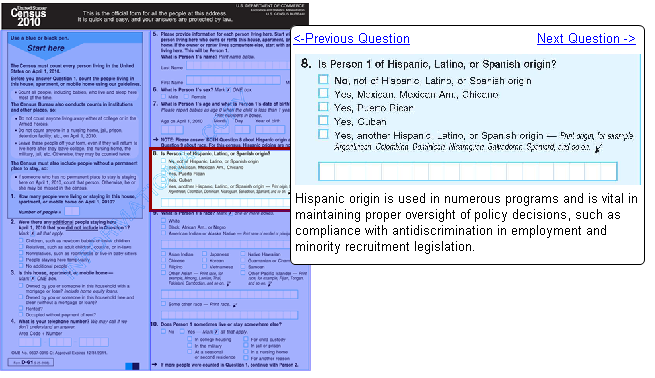Tick 'Yes, Mexican, Mexican Am., Chicano' checkbox

point(323,93)
